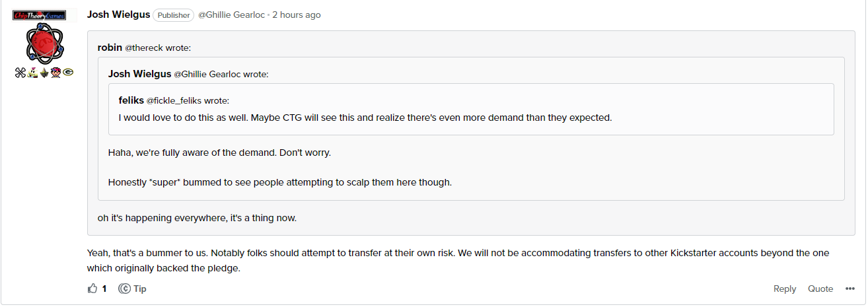Viewport: 868px width, 307px height.
Task: Click the Publisher badge
Action: [x=173, y=15]
